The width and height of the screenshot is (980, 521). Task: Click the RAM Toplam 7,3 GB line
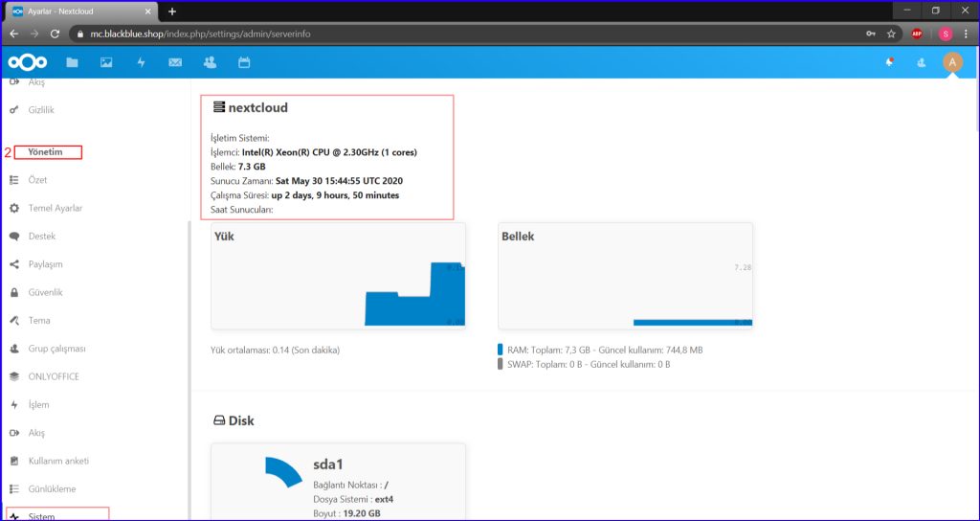[605, 351]
